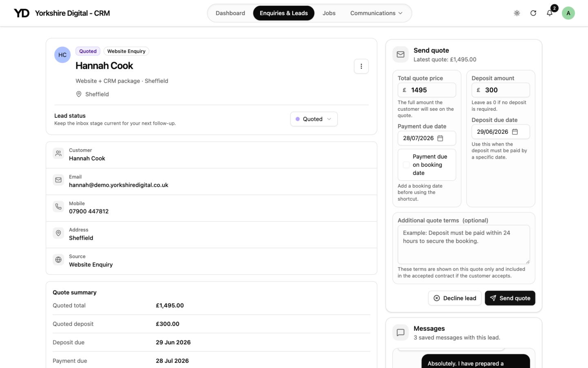Open the notifications bell

click(x=550, y=13)
